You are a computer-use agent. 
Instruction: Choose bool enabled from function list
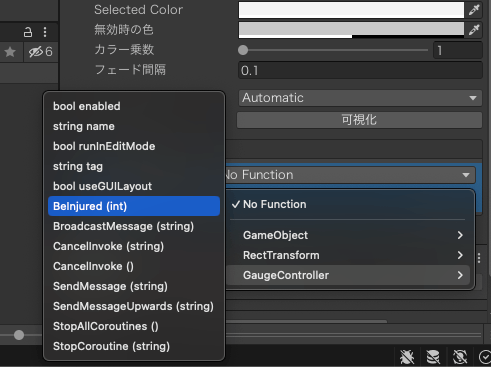[134, 106]
